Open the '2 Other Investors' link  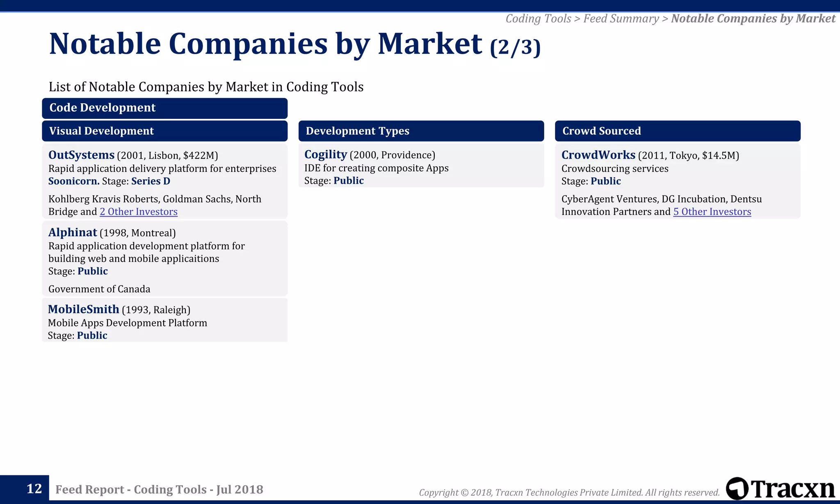139,212
